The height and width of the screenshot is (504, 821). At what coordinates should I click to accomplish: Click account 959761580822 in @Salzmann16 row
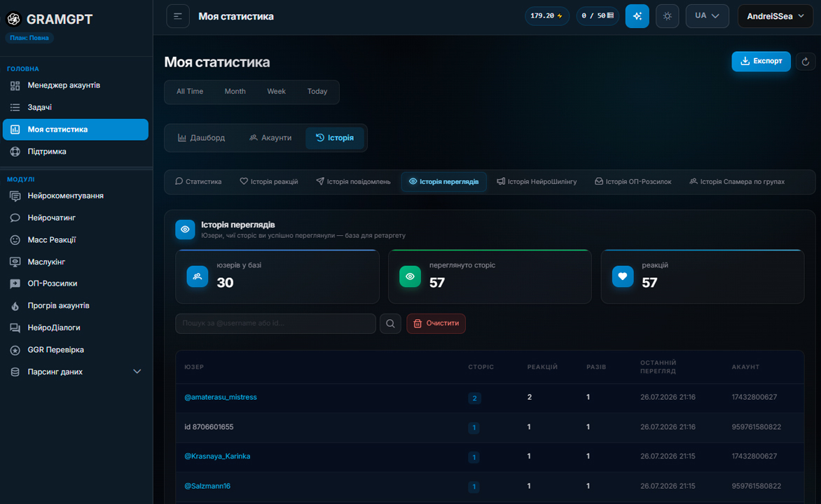pyautogui.click(x=756, y=486)
